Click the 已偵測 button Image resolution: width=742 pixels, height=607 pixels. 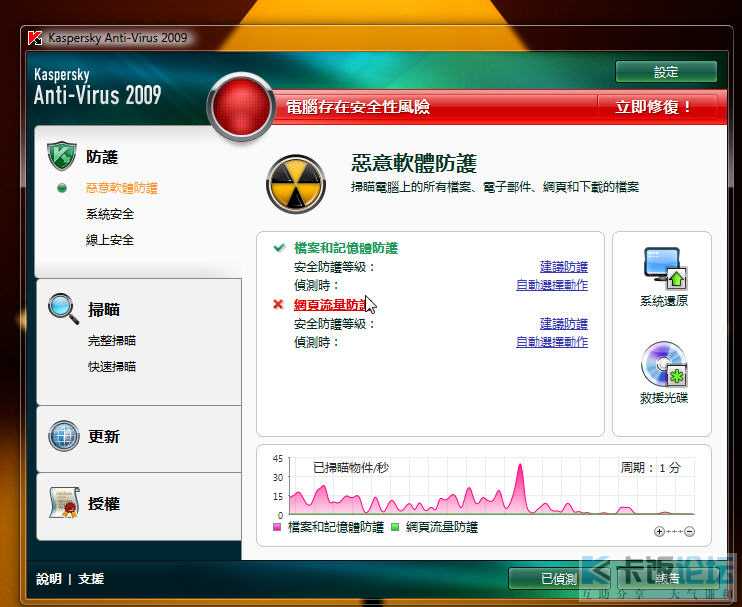558,578
